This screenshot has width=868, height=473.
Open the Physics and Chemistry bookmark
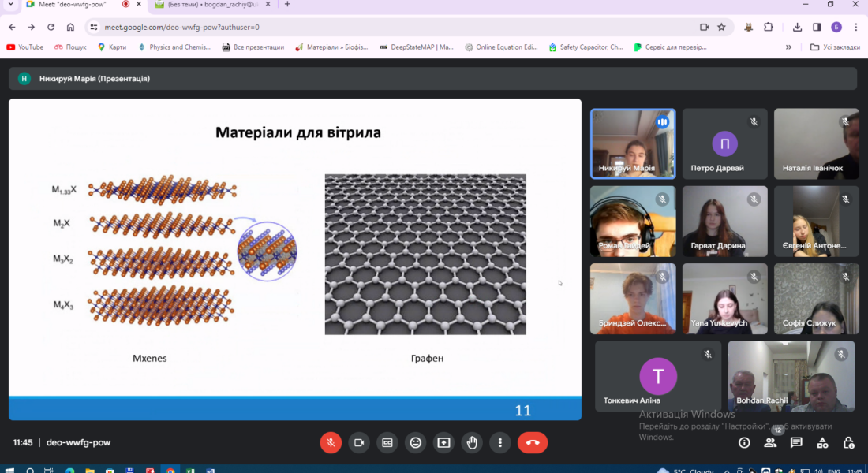point(174,47)
